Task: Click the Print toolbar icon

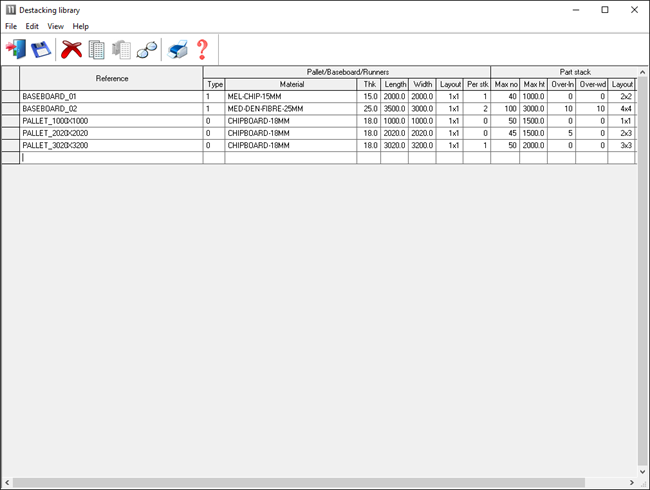Action: click(x=177, y=49)
